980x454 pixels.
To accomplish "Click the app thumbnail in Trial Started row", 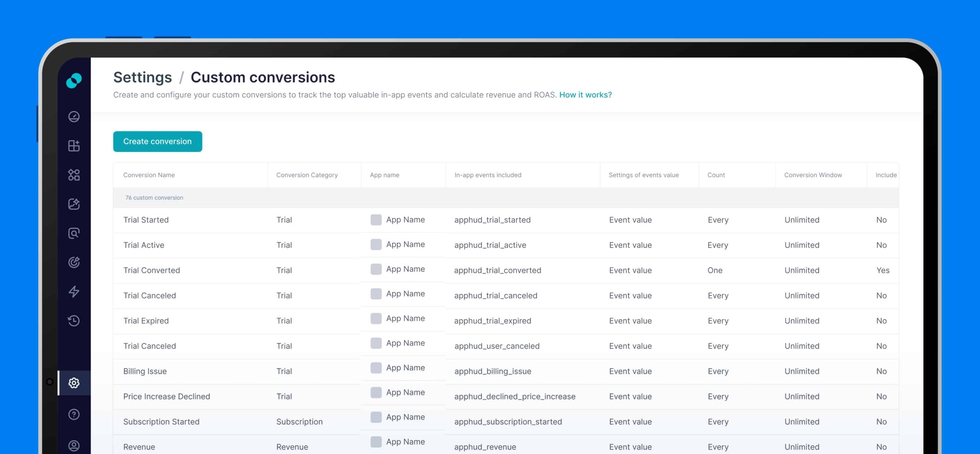I will [x=376, y=220].
